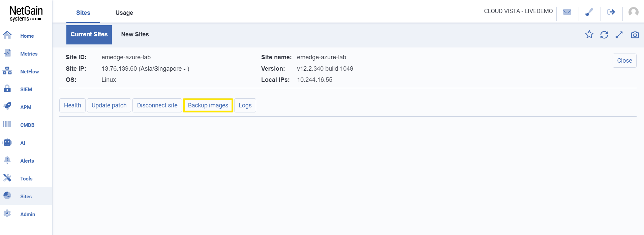Click the Update patch button
The width and height of the screenshot is (644, 235).
click(x=109, y=105)
